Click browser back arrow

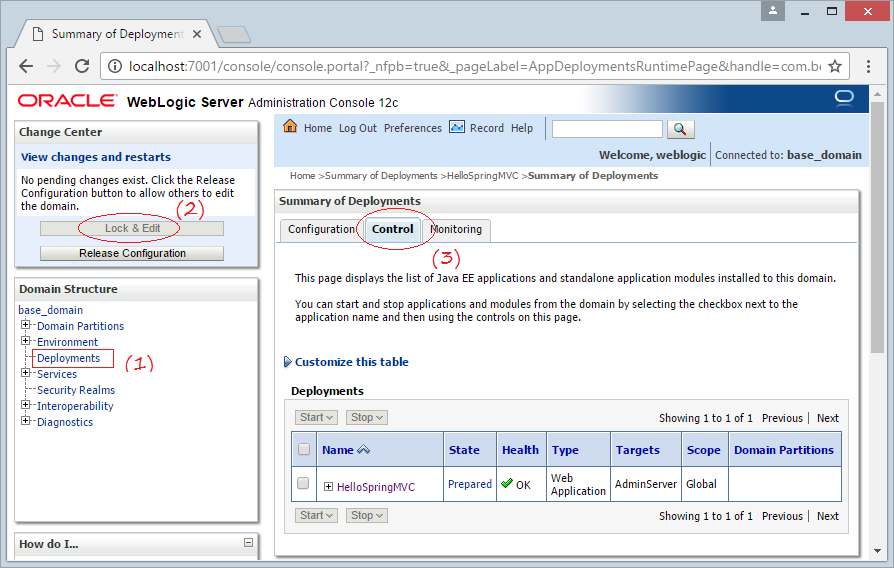[x=26, y=66]
